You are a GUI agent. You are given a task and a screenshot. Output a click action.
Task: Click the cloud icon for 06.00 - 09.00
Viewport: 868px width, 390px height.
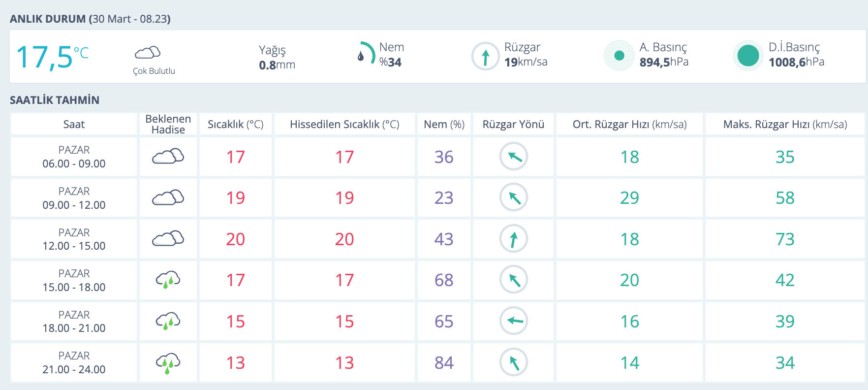point(168,157)
